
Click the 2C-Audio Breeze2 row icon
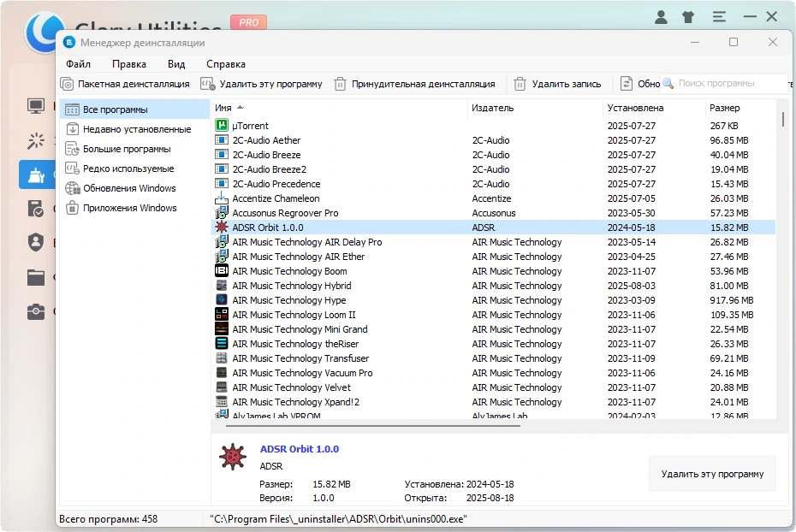[222, 168]
